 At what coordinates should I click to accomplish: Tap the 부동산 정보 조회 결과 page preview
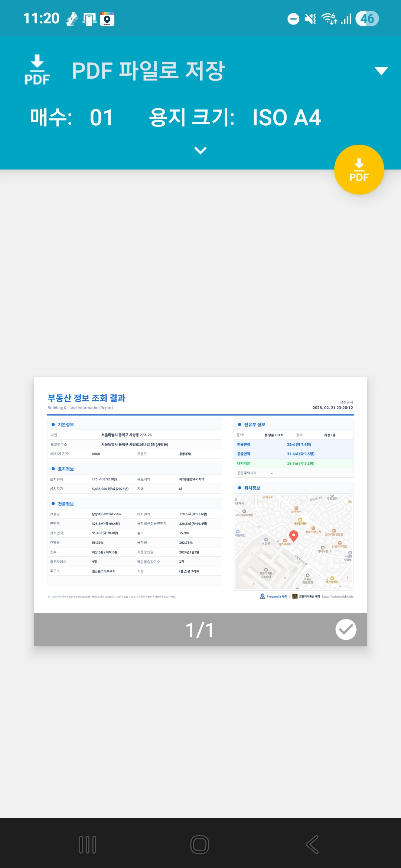click(x=200, y=495)
